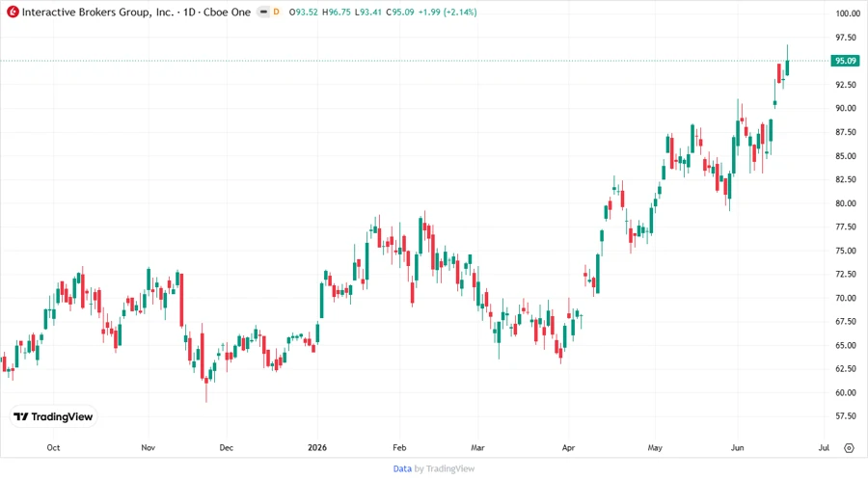Click the 100.00 price axis label
This screenshot has height=480, width=868.
[x=848, y=13]
